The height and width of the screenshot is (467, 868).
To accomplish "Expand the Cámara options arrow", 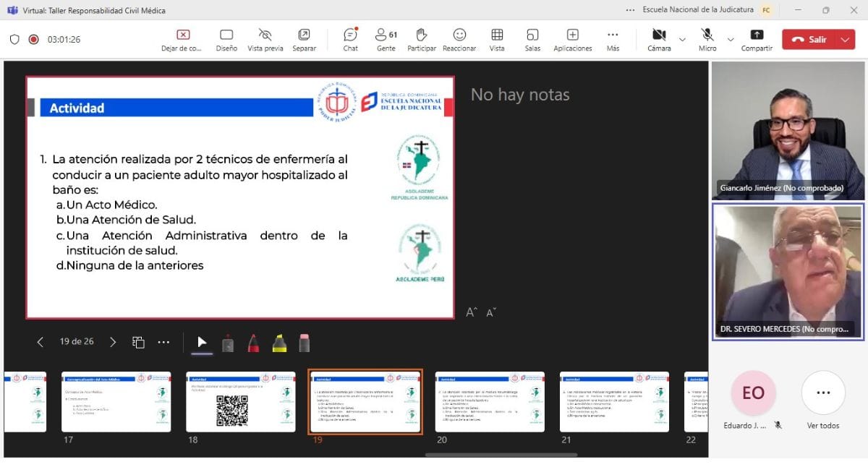I will (682, 39).
